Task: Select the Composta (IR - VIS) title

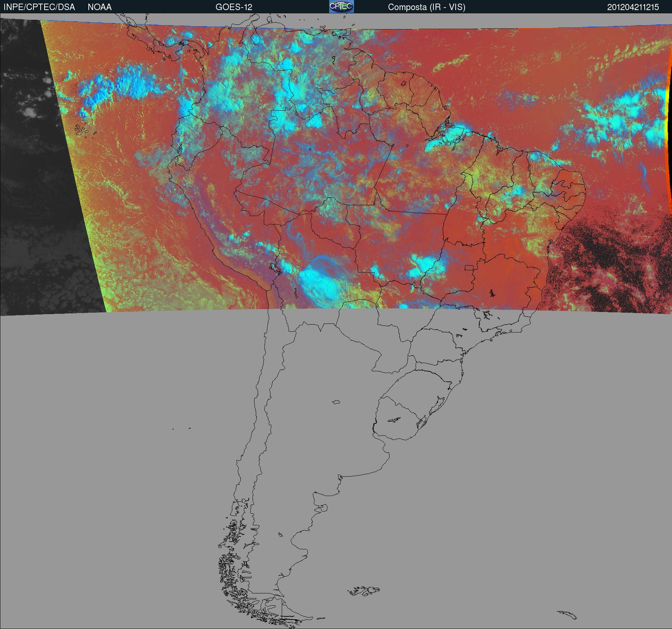Action: point(427,7)
